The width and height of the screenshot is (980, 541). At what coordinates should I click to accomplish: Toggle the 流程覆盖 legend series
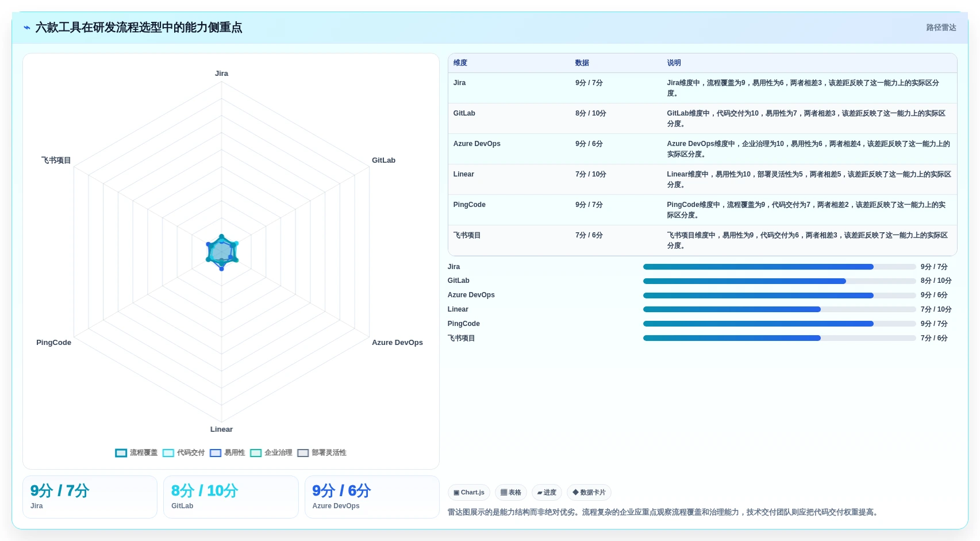coord(136,452)
